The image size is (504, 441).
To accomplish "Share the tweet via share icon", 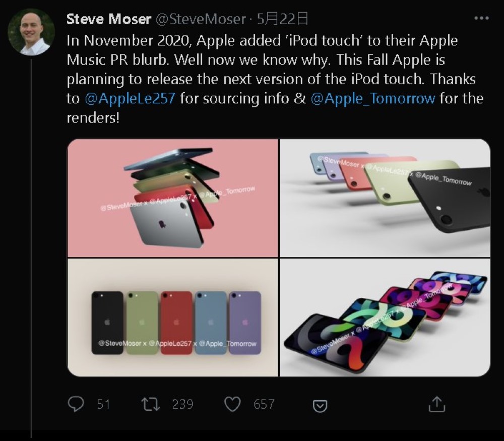I will coord(437,404).
